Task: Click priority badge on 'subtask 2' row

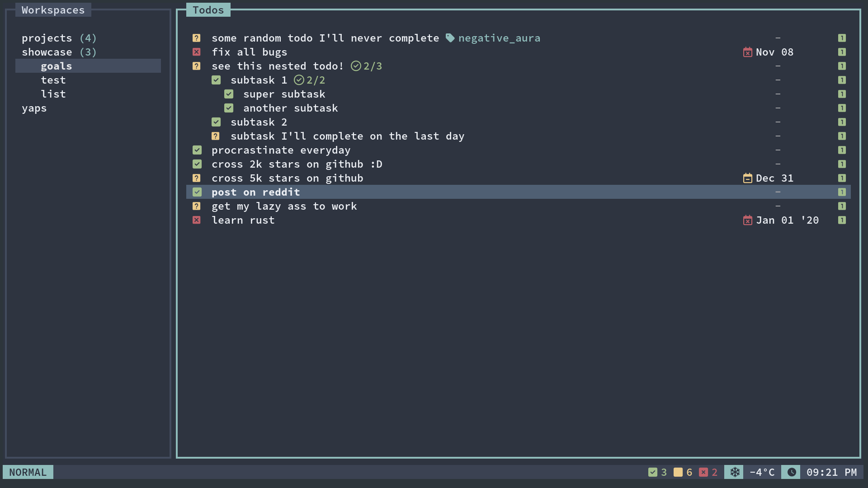Action: coord(842,122)
